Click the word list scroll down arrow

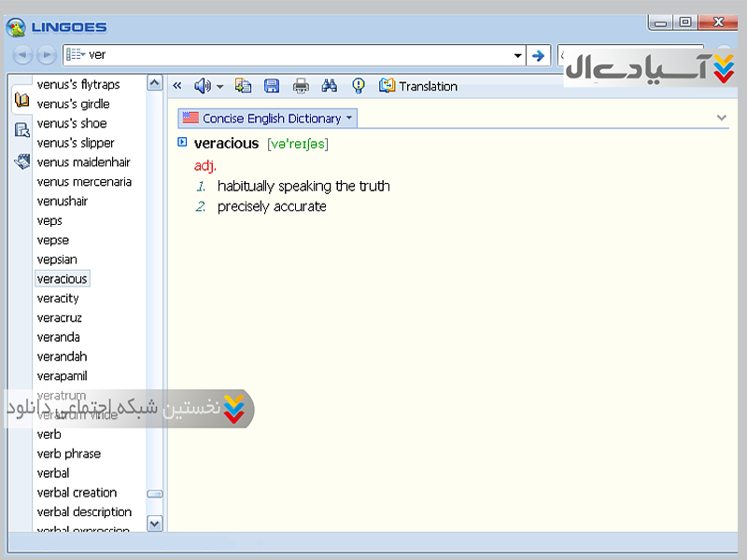(155, 524)
